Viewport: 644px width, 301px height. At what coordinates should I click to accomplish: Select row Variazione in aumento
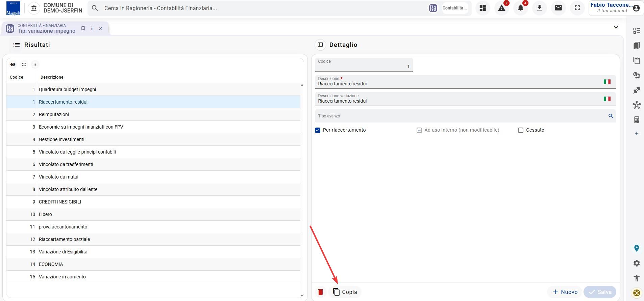coord(153,277)
